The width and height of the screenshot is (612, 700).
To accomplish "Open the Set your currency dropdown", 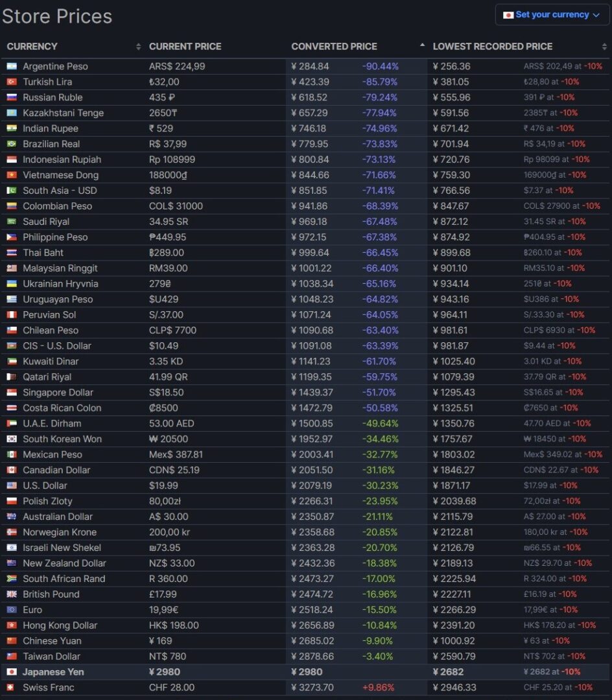I will [x=552, y=15].
